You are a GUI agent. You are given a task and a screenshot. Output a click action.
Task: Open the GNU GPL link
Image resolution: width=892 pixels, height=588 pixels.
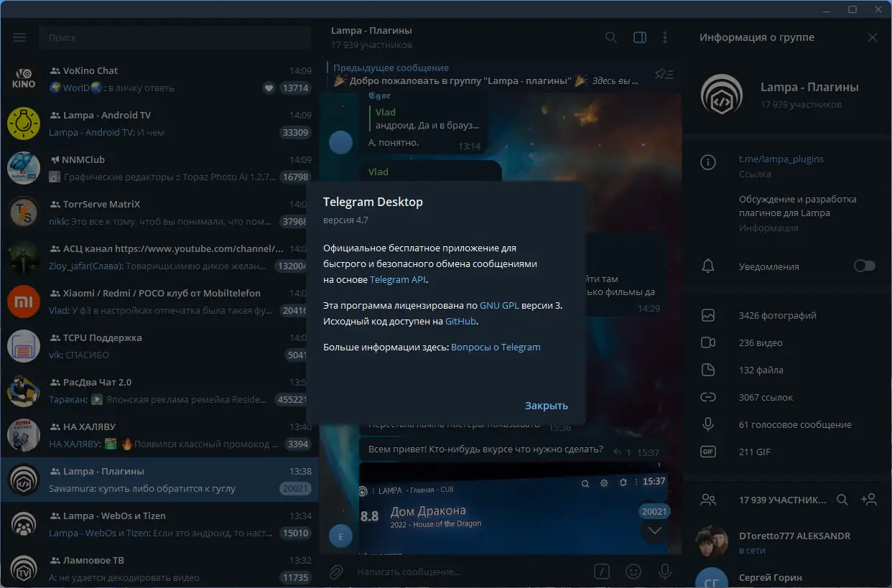coord(499,305)
